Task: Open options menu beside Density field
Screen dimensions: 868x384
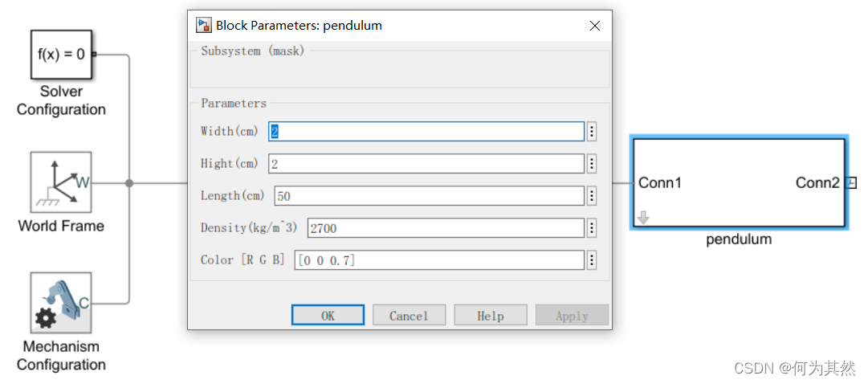Action: coord(592,228)
